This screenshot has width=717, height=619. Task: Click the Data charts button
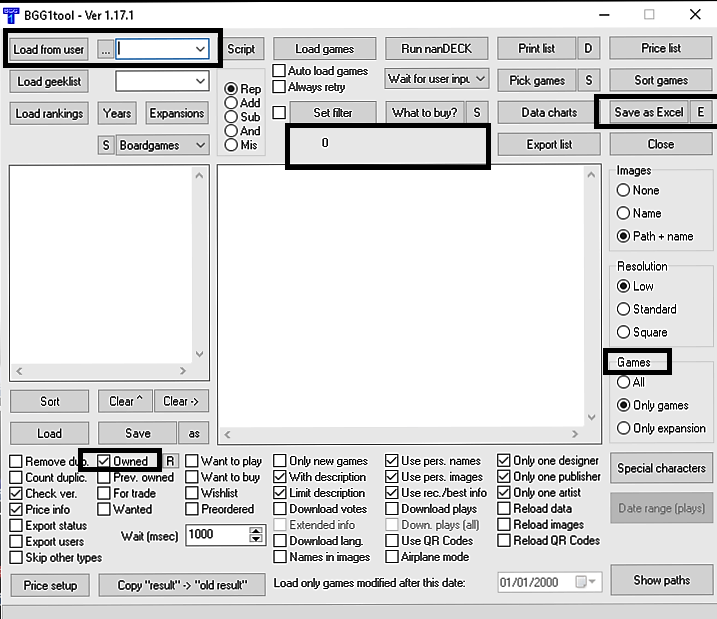[549, 112]
